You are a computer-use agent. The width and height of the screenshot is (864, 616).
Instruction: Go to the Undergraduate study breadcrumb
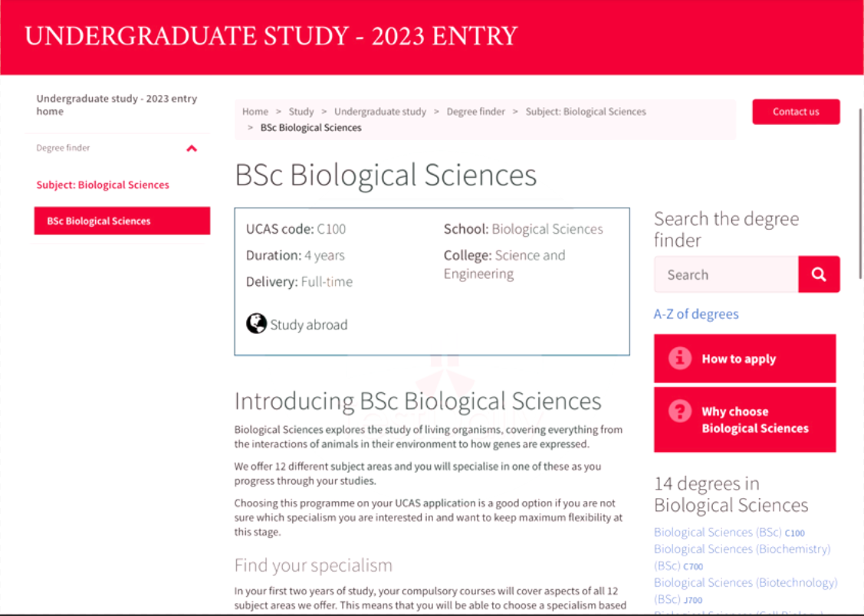pos(380,112)
